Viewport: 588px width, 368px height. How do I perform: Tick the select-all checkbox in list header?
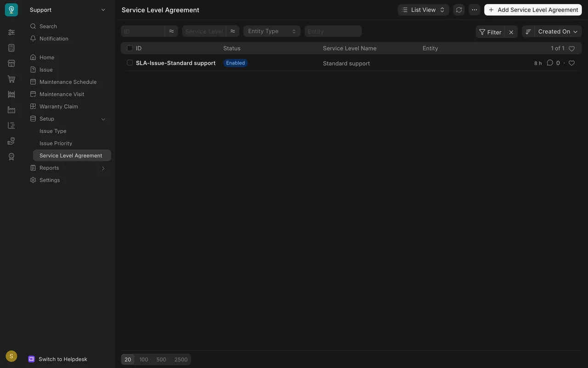(x=130, y=48)
